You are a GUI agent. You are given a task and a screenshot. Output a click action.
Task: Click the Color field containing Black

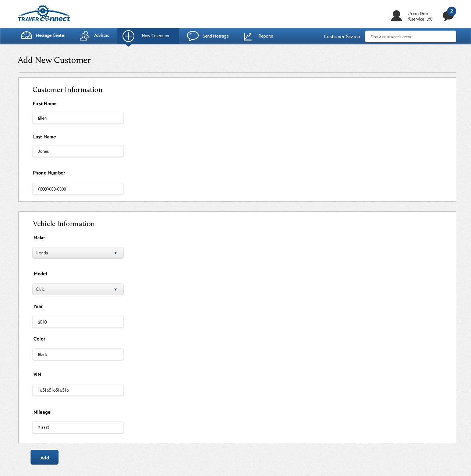(x=78, y=355)
